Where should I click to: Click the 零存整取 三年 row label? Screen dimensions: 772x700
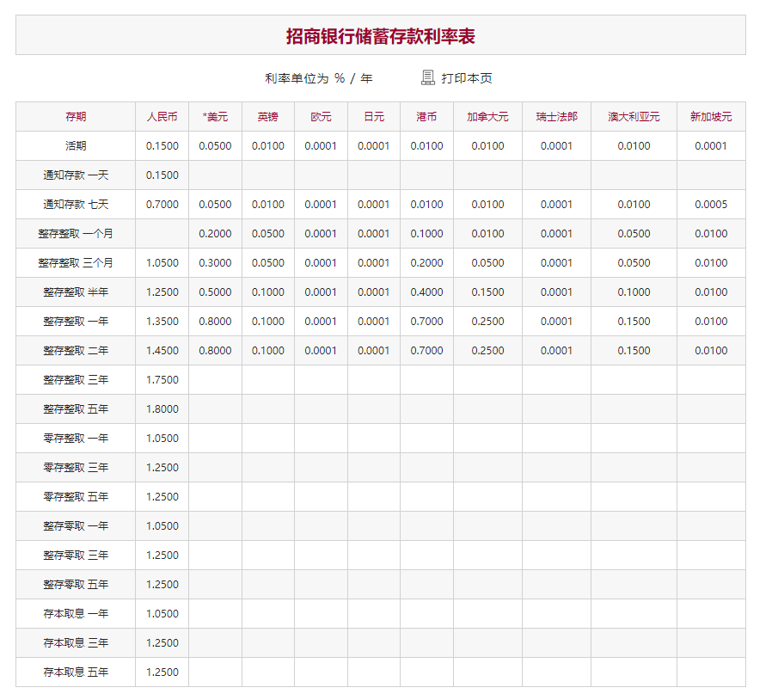pos(76,468)
